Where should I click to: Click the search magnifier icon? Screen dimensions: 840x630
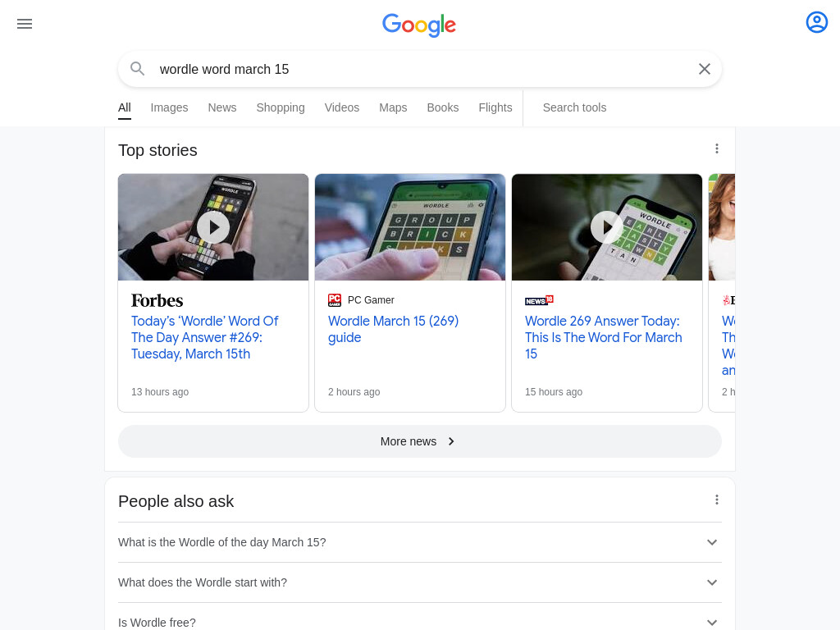138,69
